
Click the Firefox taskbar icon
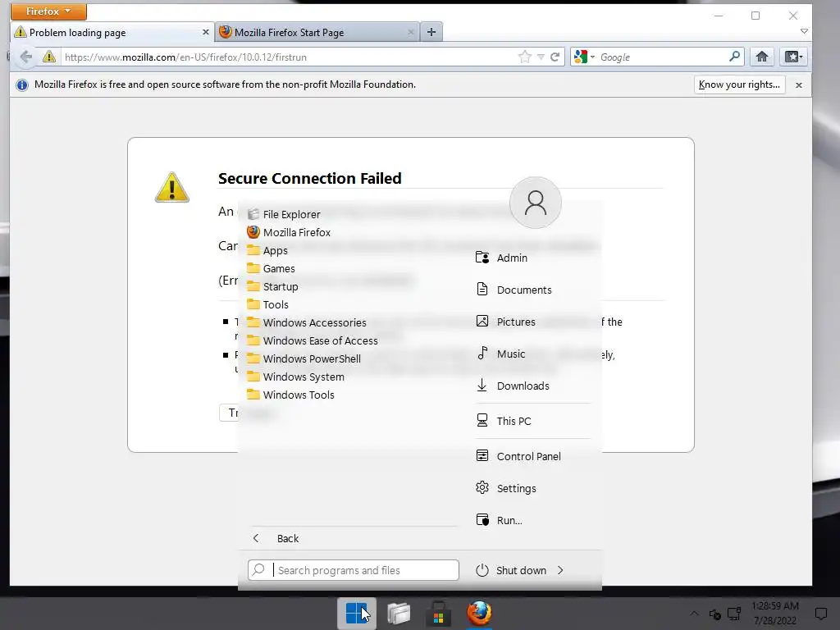(x=479, y=614)
